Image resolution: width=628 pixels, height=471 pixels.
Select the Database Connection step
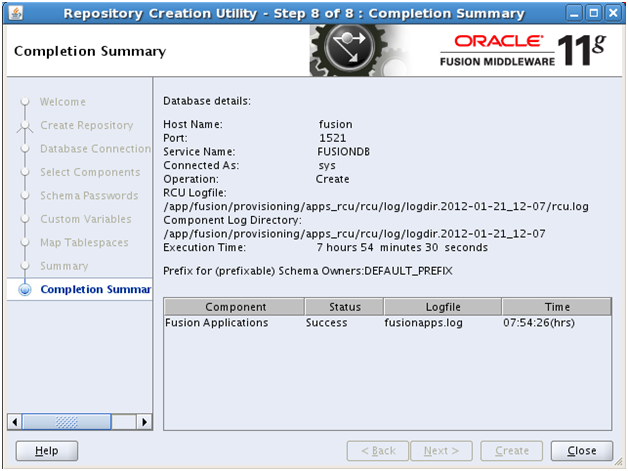click(x=95, y=149)
